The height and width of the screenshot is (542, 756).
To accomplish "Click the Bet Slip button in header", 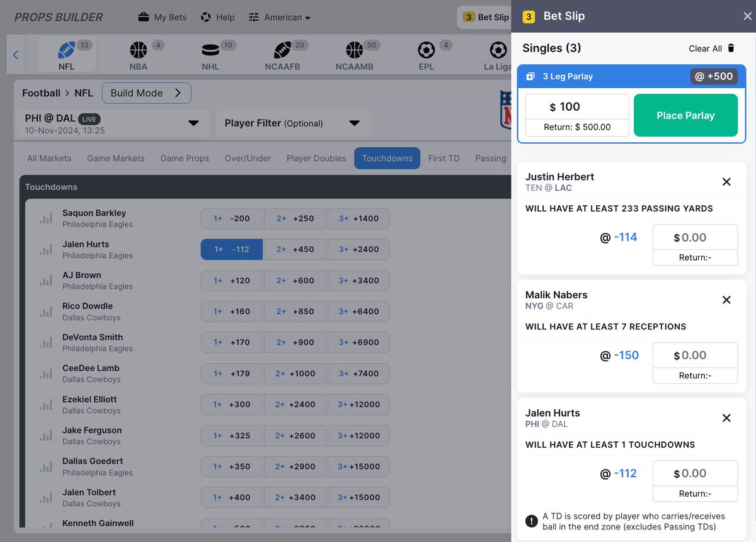I will coord(485,18).
